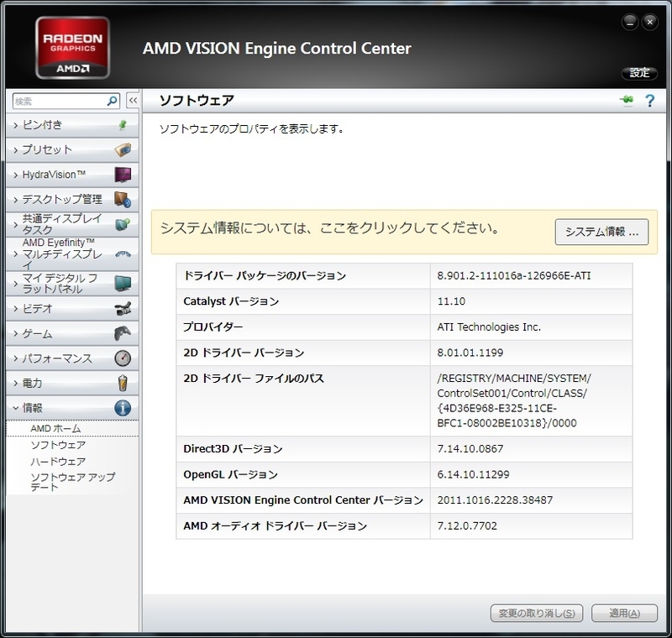672x638 pixels.
Task: Click Direct3D version value 7.14.10.0867
Action: [x=470, y=448]
